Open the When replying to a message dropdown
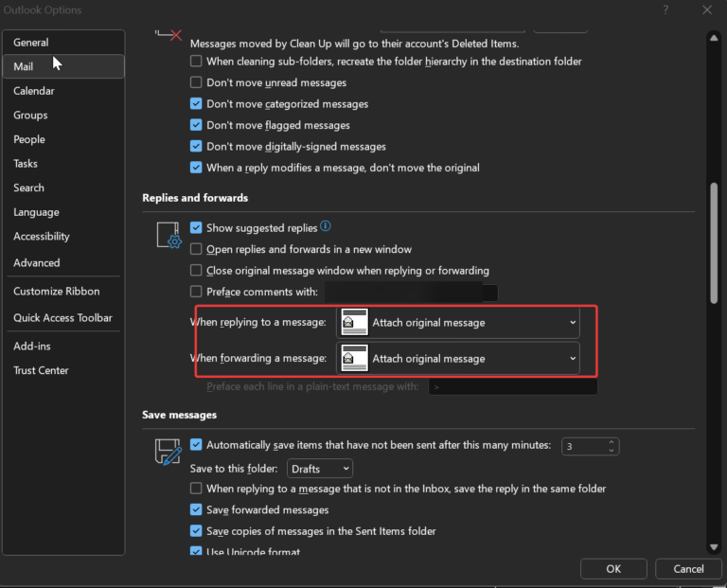This screenshot has height=588, width=727. click(457, 322)
